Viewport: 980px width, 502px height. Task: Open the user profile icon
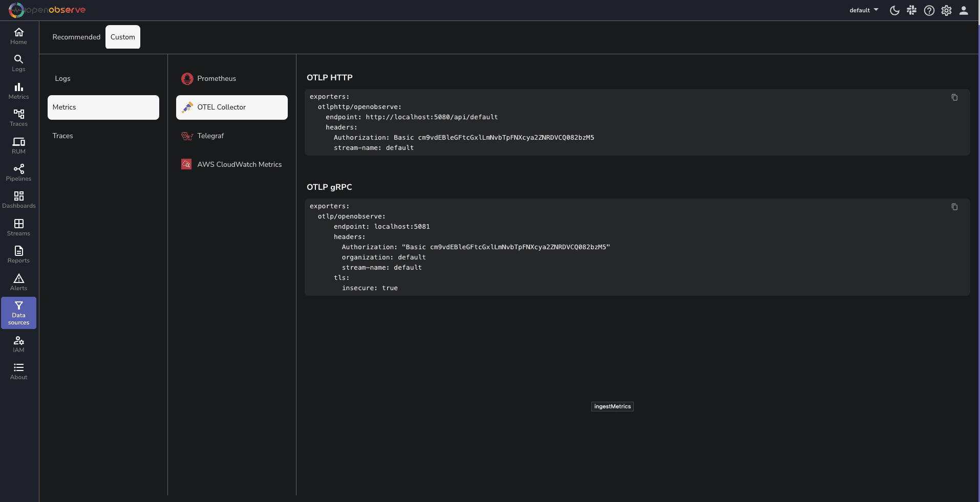click(964, 10)
